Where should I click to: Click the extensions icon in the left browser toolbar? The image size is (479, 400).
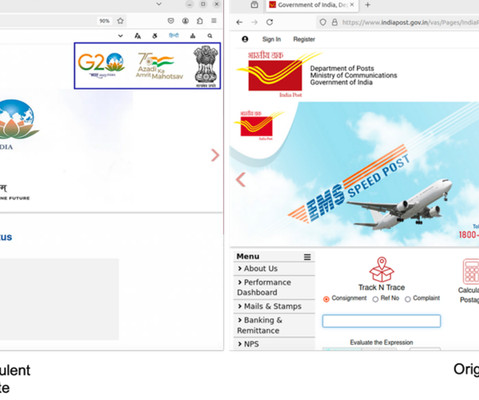(x=200, y=21)
